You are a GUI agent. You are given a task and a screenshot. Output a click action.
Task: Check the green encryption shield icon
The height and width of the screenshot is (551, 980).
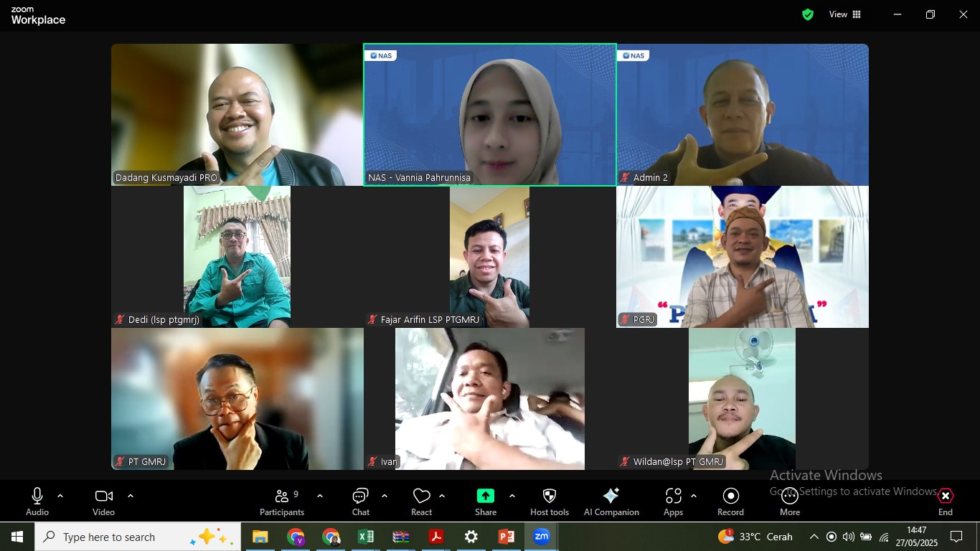[808, 14]
